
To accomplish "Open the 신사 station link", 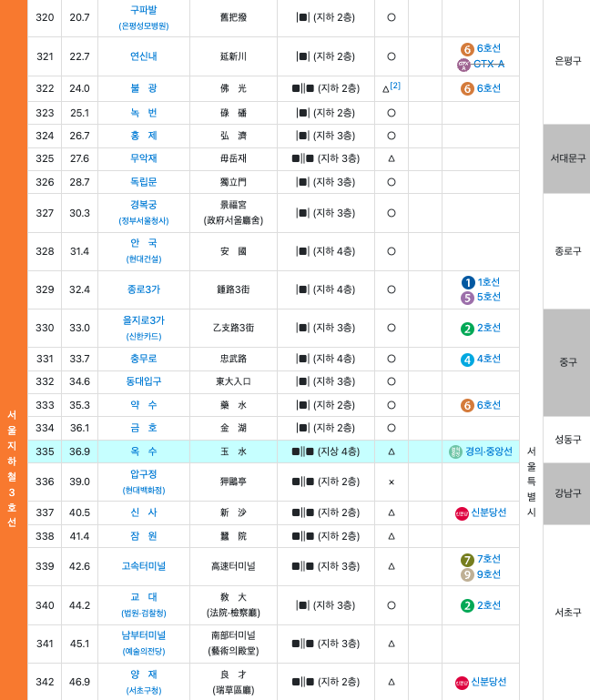I will (143, 512).
